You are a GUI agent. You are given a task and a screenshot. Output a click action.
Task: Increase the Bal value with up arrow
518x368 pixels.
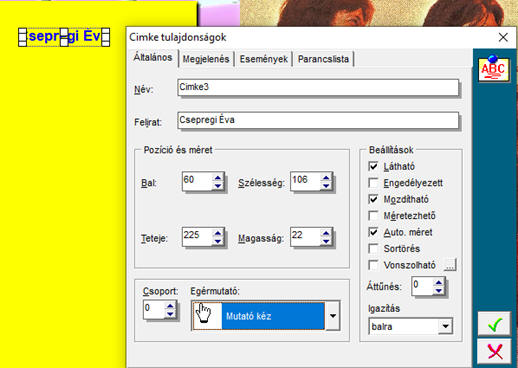click(218, 178)
